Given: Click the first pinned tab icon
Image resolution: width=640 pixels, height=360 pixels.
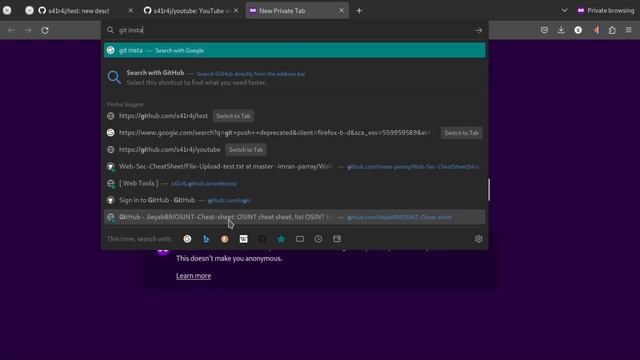Looking at the screenshot, I should point(7,11).
